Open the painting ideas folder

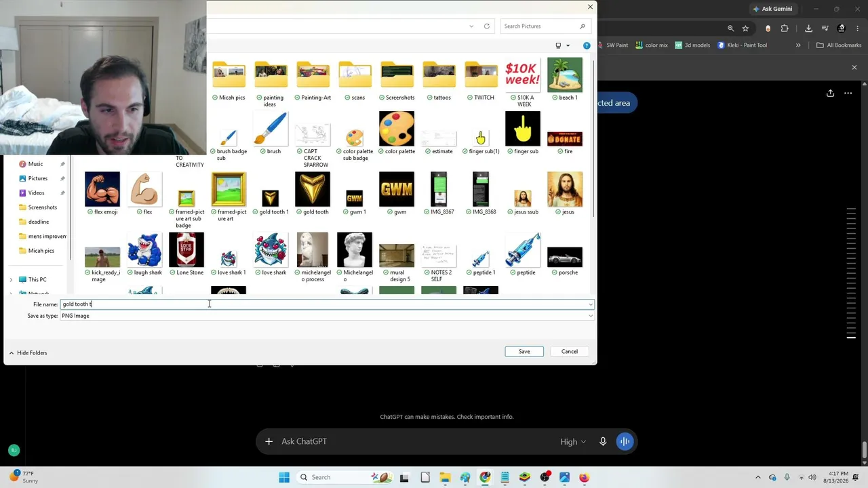click(x=271, y=75)
